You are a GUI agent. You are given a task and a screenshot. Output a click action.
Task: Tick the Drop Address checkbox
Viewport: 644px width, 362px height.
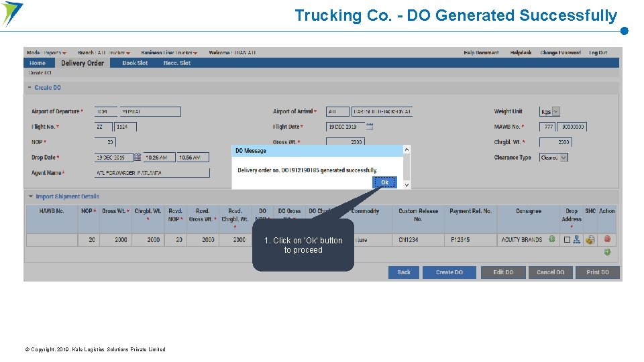click(567, 240)
